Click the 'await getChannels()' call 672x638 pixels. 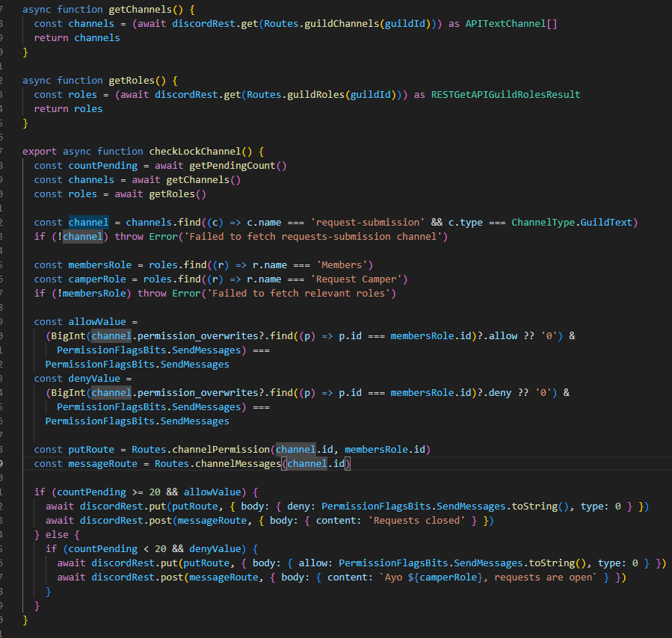[x=186, y=179]
